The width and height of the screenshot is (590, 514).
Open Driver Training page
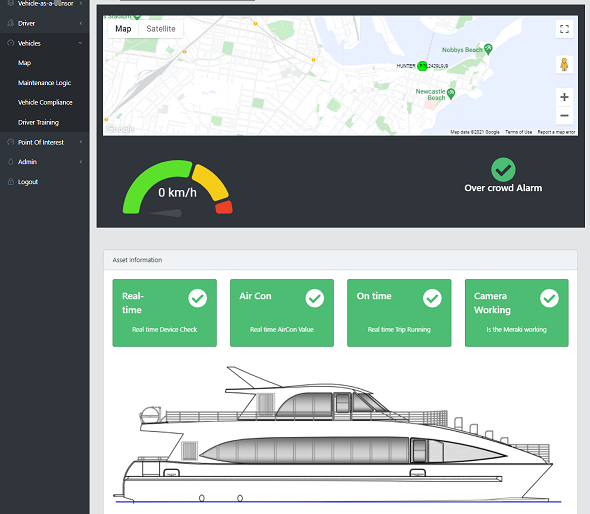38,122
